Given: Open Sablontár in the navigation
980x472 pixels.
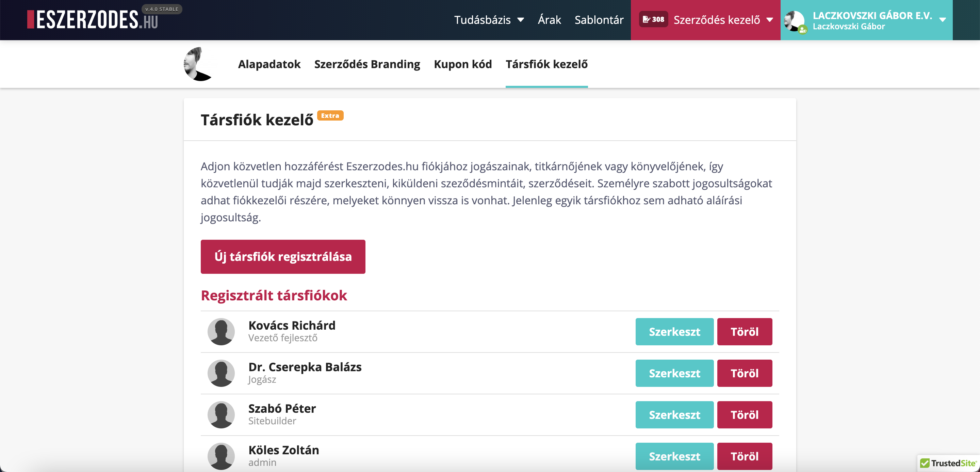Looking at the screenshot, I should (x=599, y=20).
